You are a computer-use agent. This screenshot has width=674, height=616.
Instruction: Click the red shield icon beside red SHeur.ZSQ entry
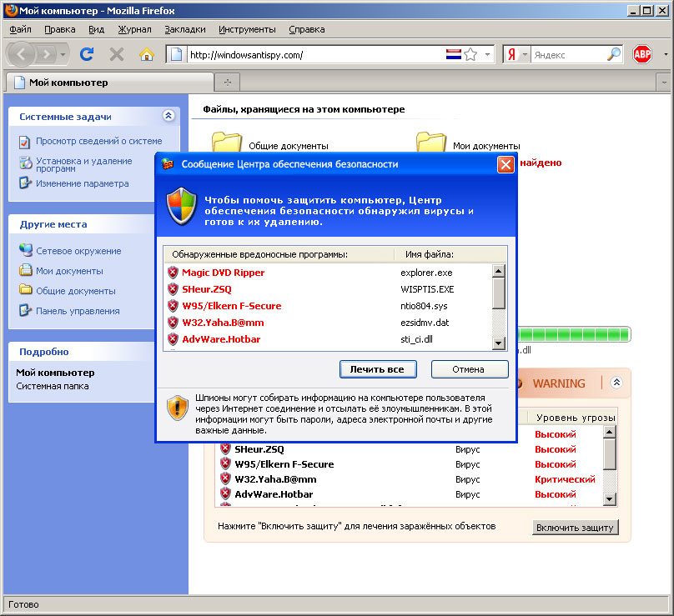click(173, 289)
